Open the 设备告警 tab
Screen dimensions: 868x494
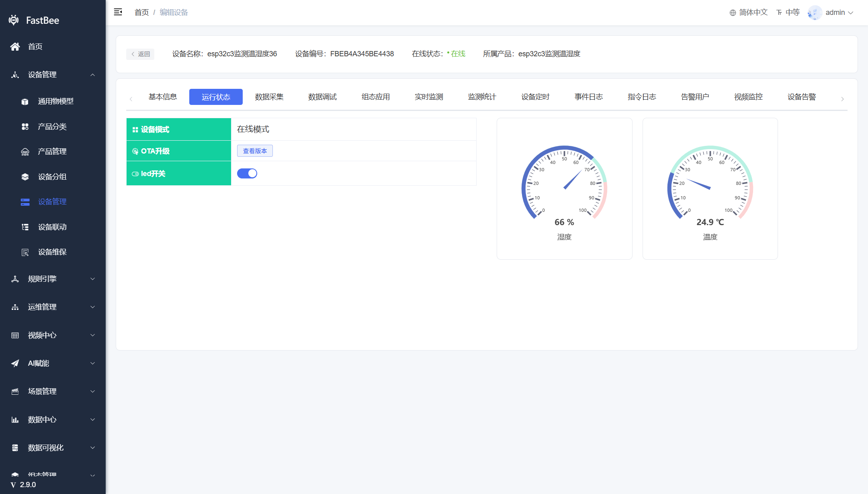click(802, 97)
